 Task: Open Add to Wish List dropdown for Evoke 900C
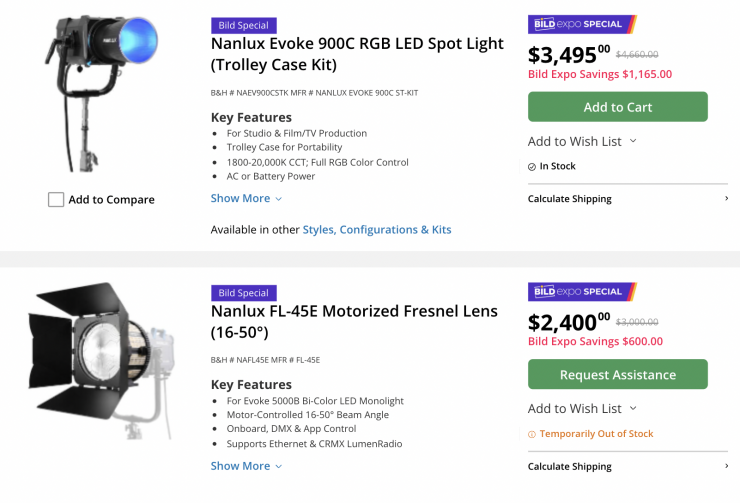pos(582,141)
